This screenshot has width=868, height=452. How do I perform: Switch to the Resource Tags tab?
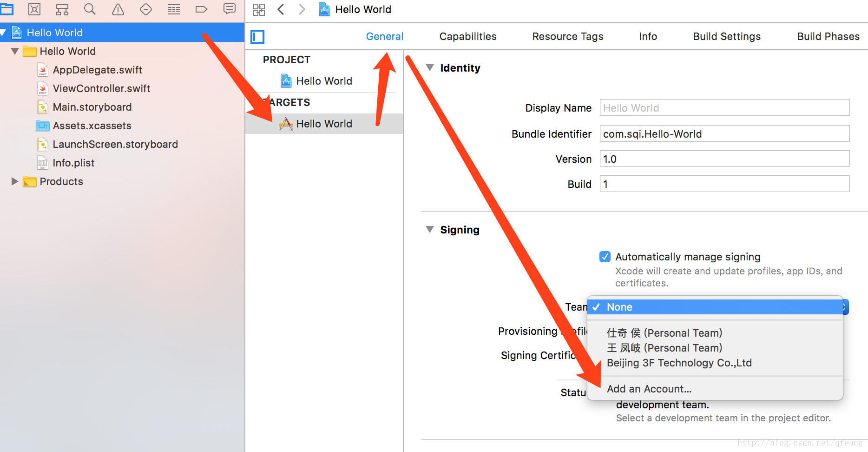pyautogui.click(x=568, y=36)
